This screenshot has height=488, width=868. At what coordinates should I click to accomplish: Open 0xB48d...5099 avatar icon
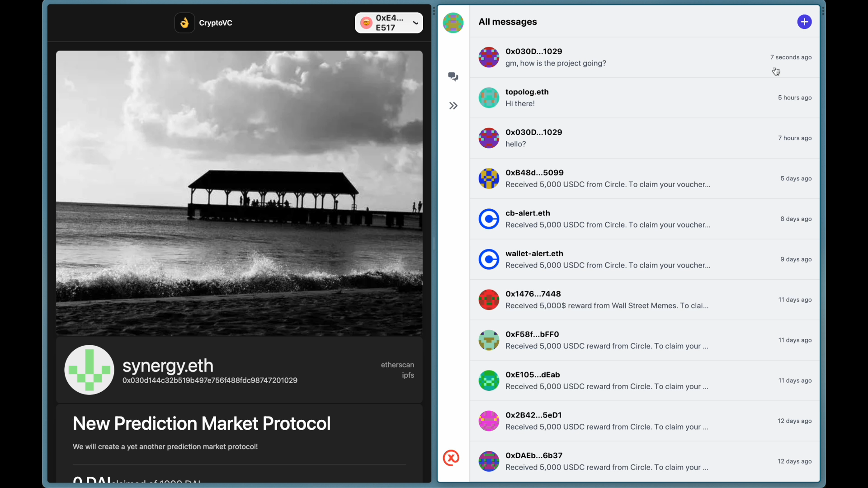tap(489, 178)
